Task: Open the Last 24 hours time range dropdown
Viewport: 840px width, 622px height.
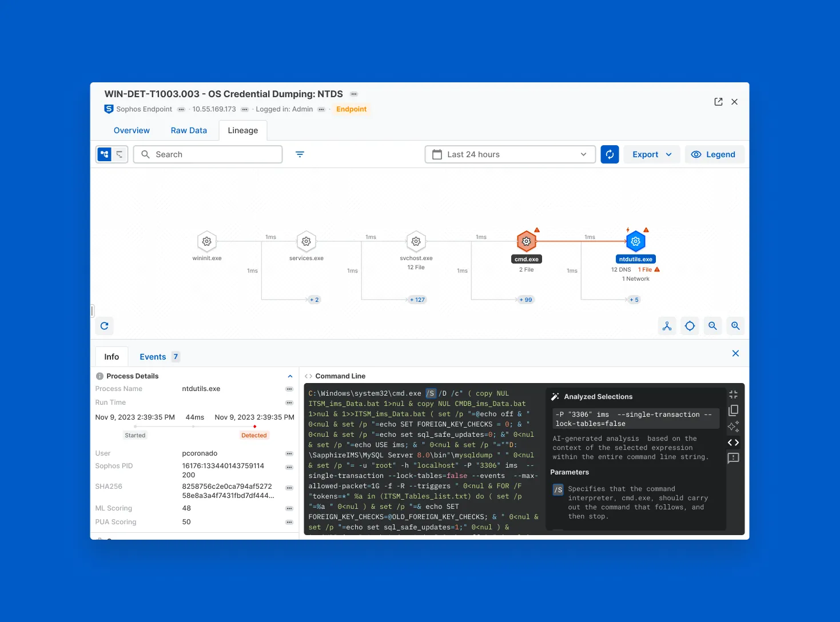Action: 509,154
